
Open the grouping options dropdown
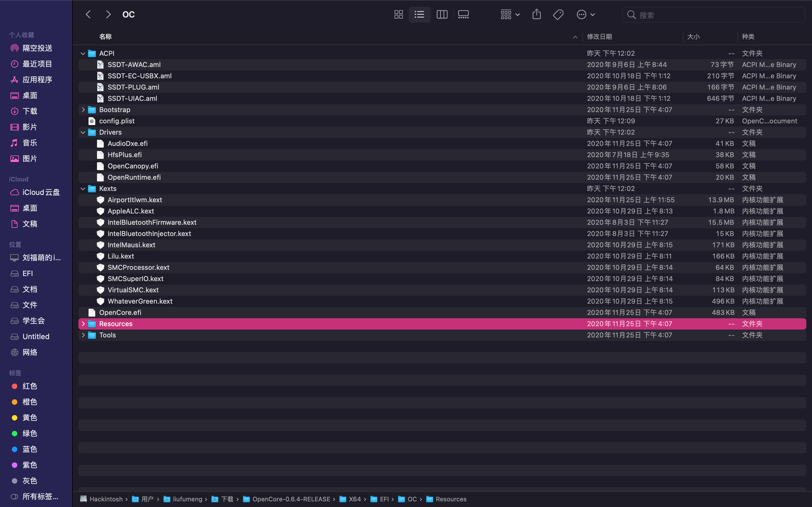(x=510, y=14)
